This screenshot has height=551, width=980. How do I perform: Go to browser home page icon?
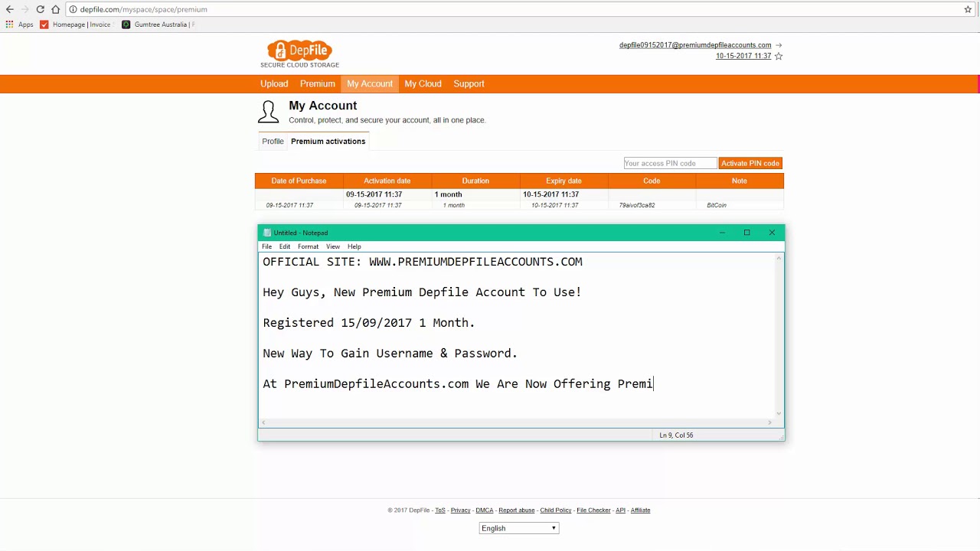55,9
